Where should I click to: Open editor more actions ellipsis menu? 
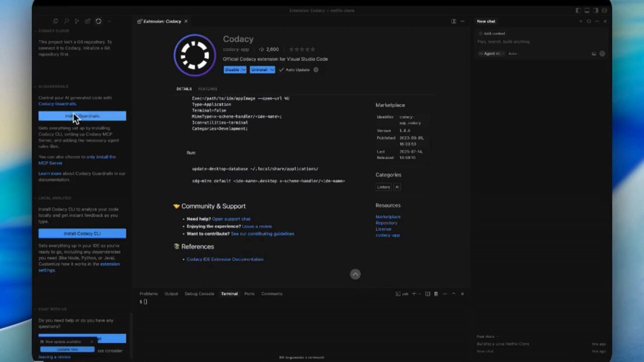tap(463, 21)
